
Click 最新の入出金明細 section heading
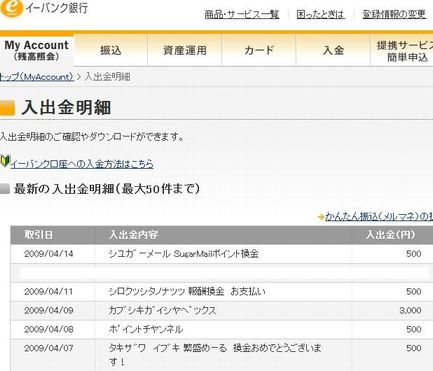pos(107,189)
